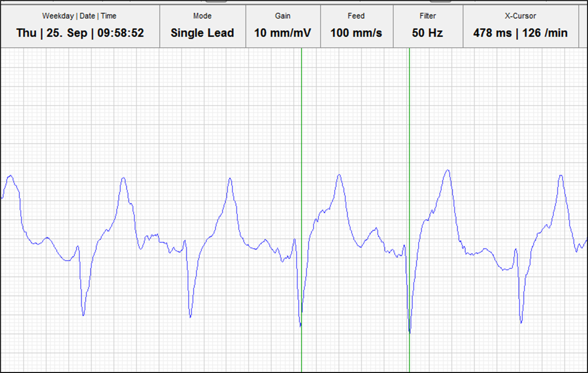Click the first downward spike on the waveform
This screenshot has width=588, height=373.
pyautogui.click(x=83, y=314)
